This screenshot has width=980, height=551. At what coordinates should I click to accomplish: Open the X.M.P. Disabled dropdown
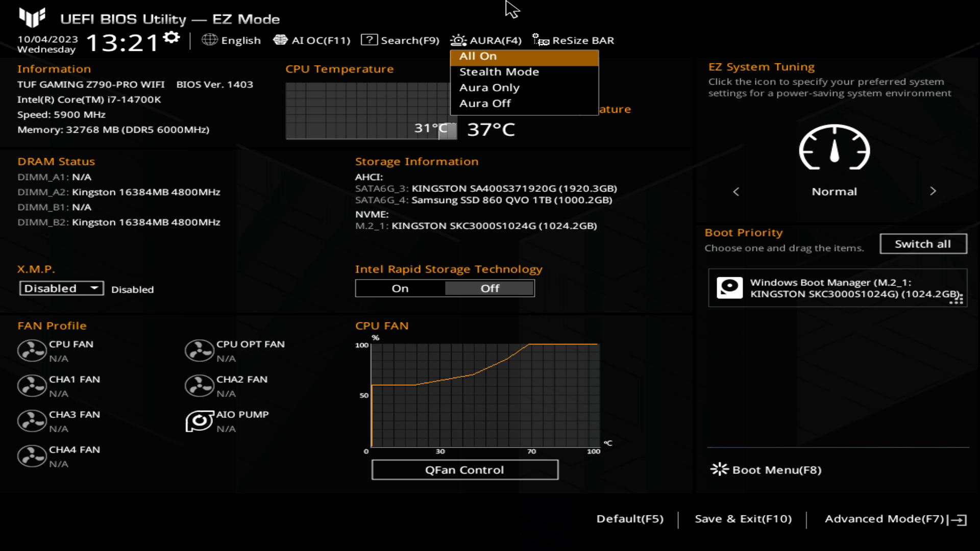click(x=61, y=288)
